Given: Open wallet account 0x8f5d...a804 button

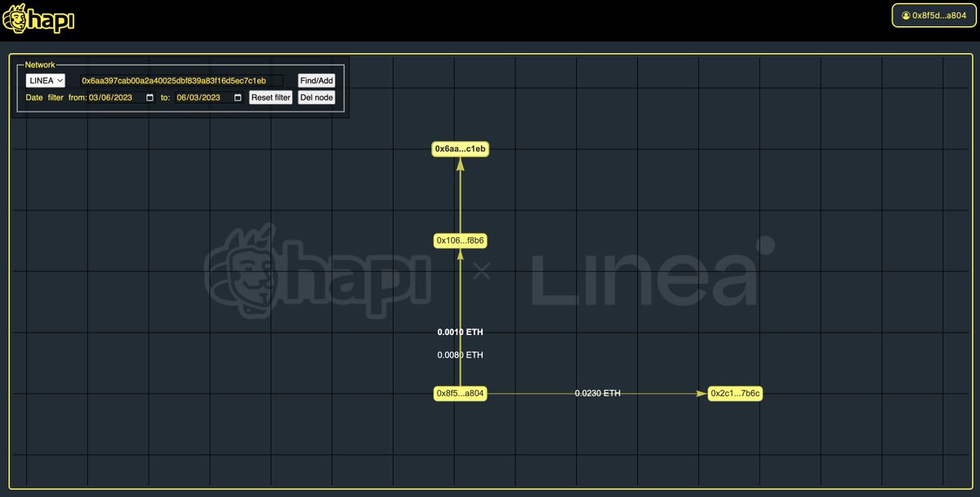Looking at the screenshot, I should tap(933, 15).
